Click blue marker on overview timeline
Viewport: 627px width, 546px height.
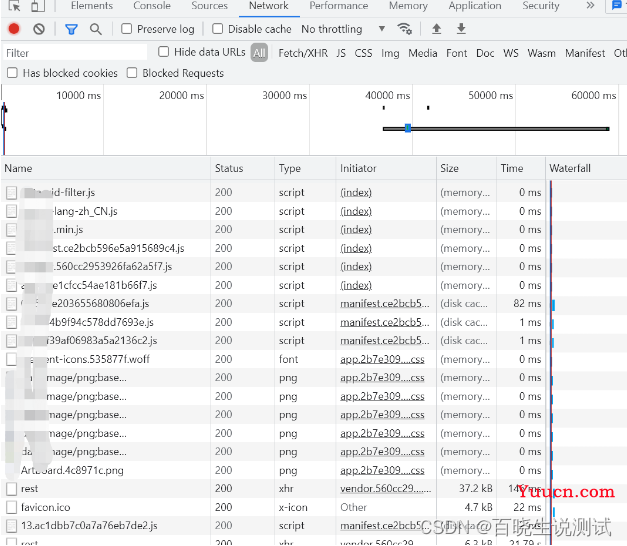point(408,128)
